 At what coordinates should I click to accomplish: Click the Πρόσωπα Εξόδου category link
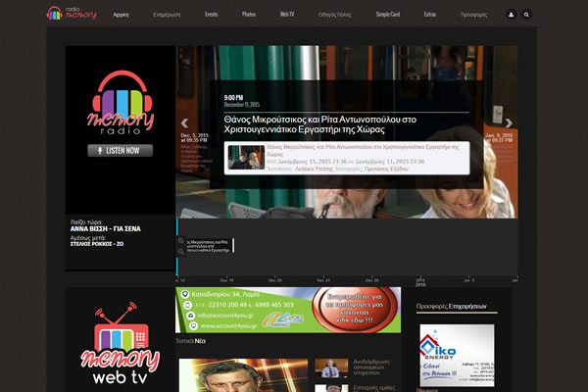pos(386,170)
